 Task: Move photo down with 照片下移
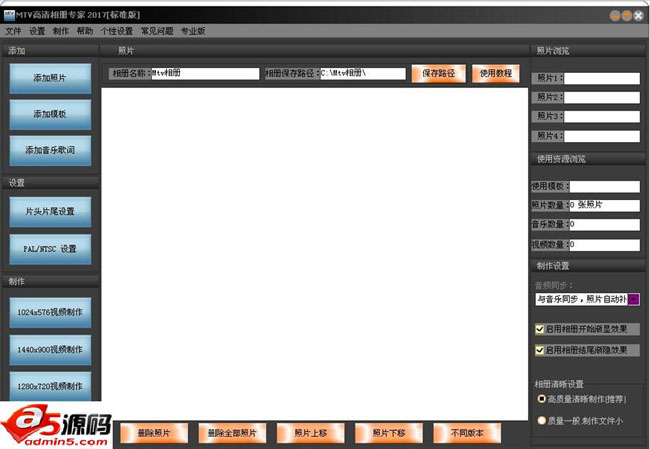[x=389, y=433]
